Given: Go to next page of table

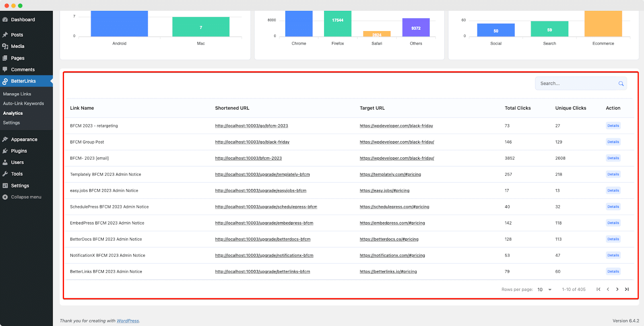Looking at the screenshot, I should coord(617,289).
